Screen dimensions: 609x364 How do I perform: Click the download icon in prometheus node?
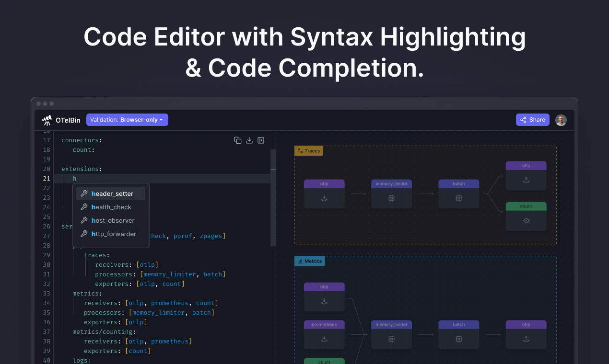[324, 339]
